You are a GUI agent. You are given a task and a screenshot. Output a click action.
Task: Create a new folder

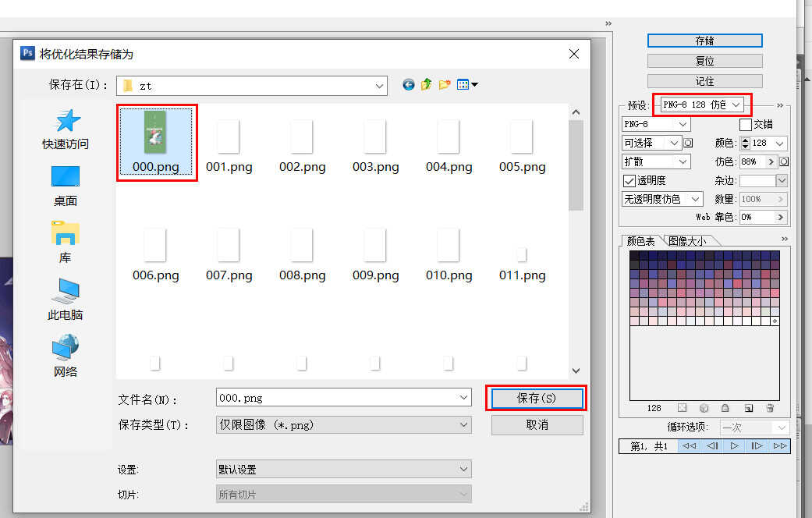445,84
